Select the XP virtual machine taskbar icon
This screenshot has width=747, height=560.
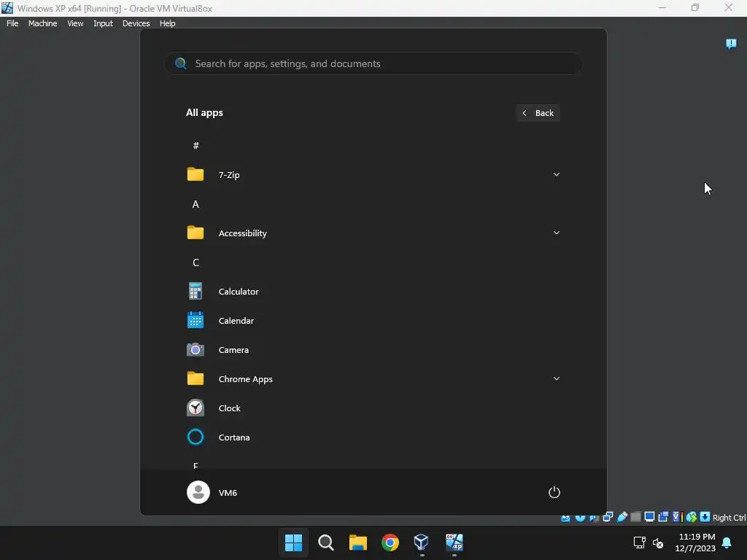[454, 542]
